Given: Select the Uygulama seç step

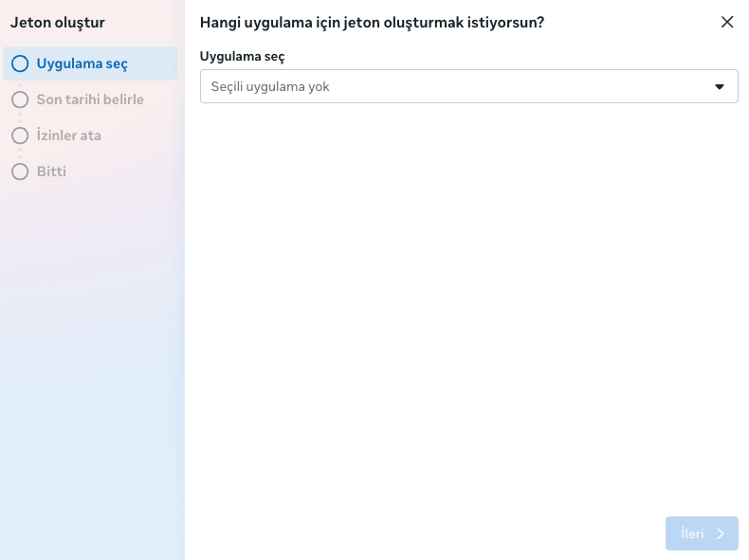Looking at the screenshot, I should click(90, 63).
